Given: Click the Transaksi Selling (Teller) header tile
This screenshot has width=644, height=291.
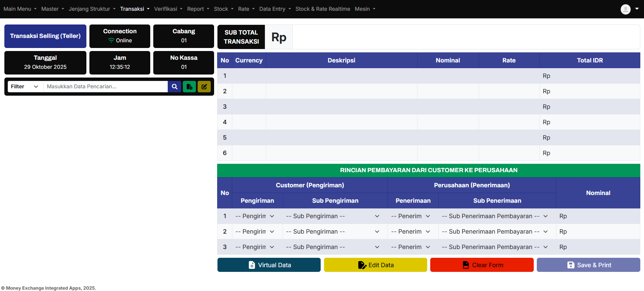Looking at the screenshot, I should click(45, 36).
